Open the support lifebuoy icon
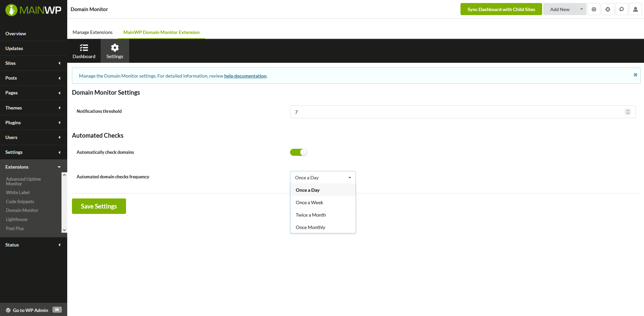The image size is (644, 316). [607, 9]
